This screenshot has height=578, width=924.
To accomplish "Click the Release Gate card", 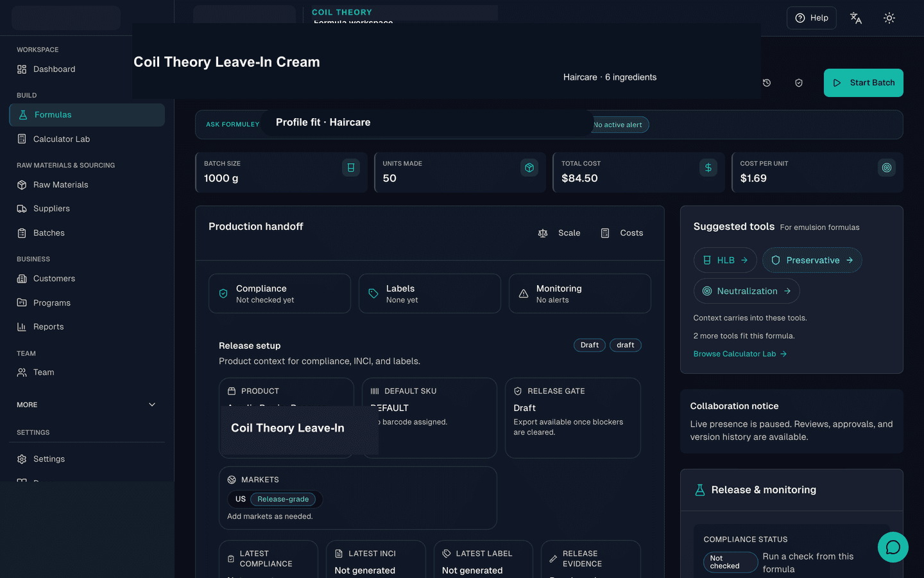I will (573, 418).
